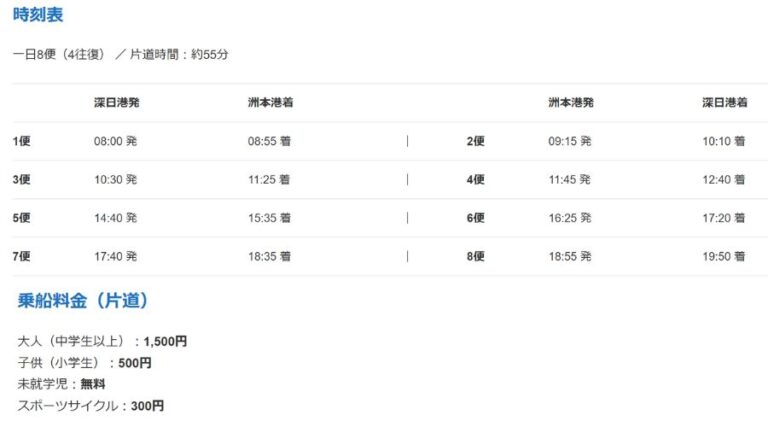768x427 pixels.
Task: Click the adult fare 1,500円
Action: (165, 341)
